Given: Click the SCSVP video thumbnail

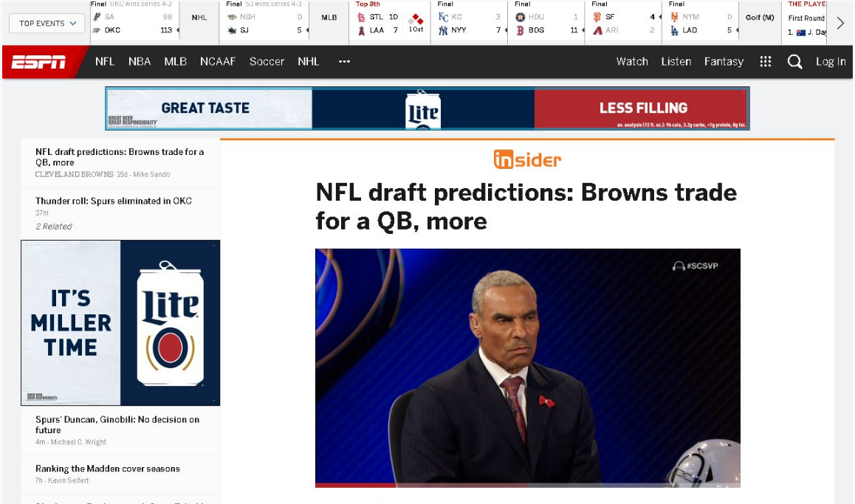Looking at the screenshot, I should point(527,367).
